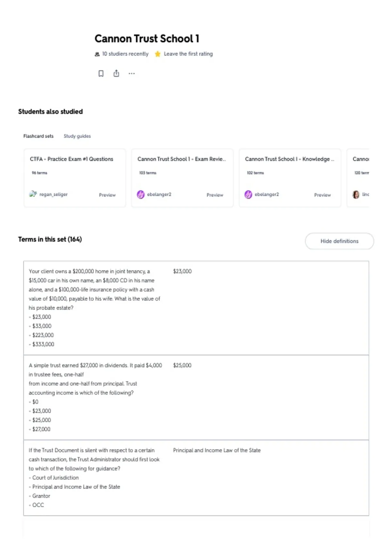Select the $25,000 definition text
The width and height of the screenshot is (392, 556).
tap(182, 365)
